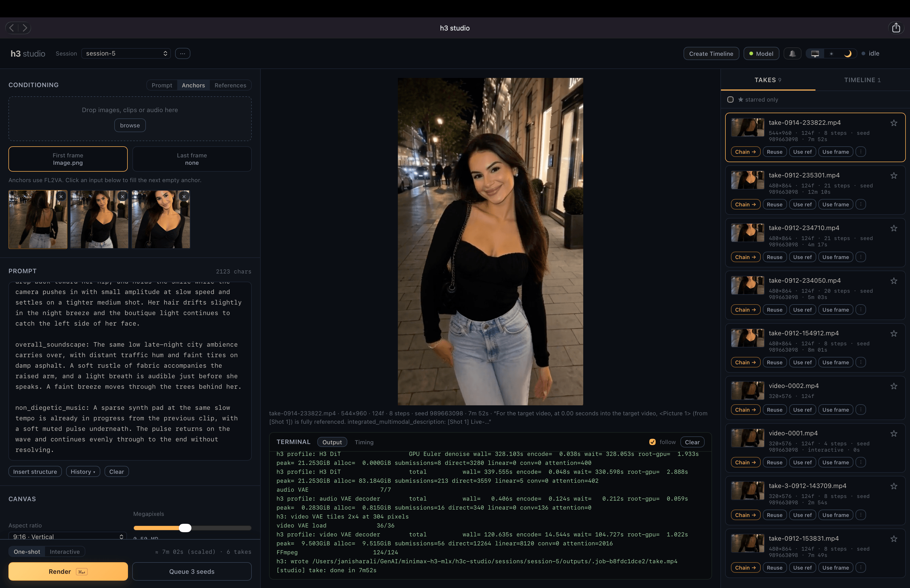Image resolution: width=910 pixels, height=588 pixels.
Task: Switch to the References conditioning tab
Action: (x=230, y=85)
